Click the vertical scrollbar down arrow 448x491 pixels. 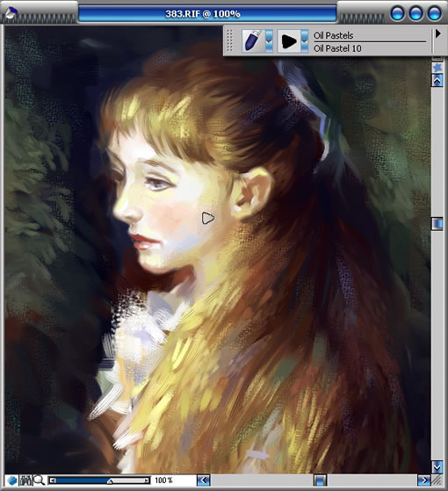pos(437,467)
